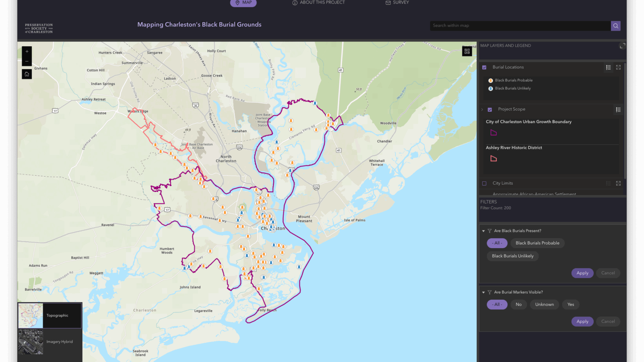Enable the City Limits layer

(484, 183)
